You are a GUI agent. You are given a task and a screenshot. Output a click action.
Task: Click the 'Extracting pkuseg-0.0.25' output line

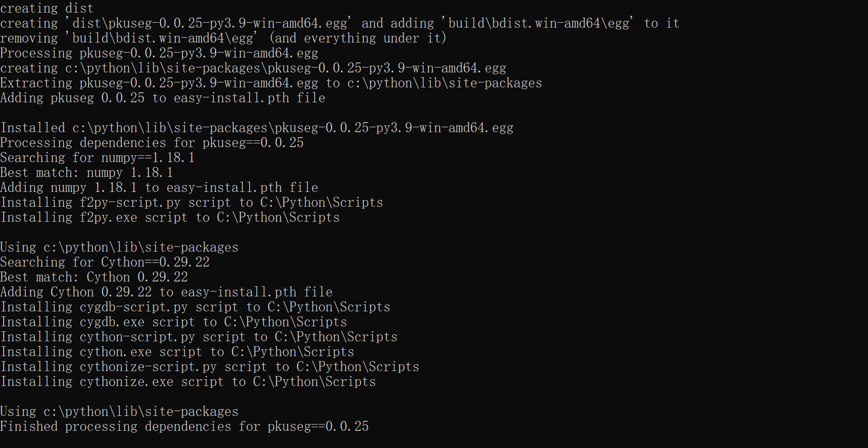click(x=271, y=83)
